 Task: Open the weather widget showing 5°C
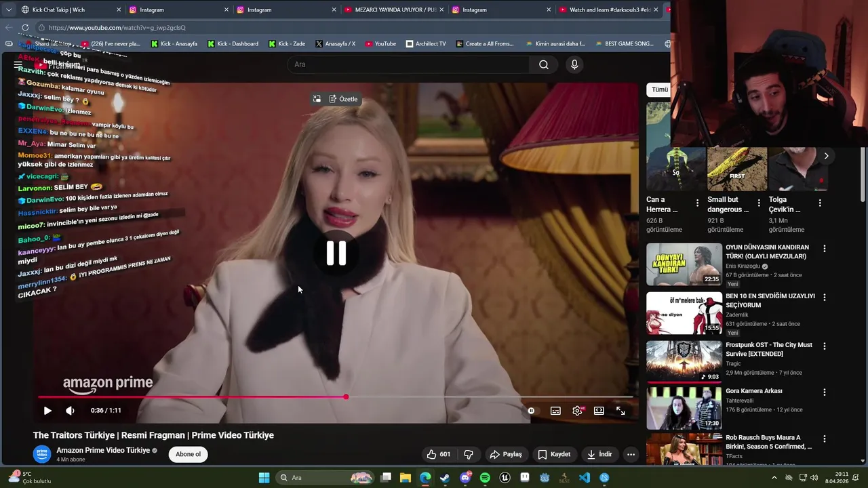(x=30, y=478)
